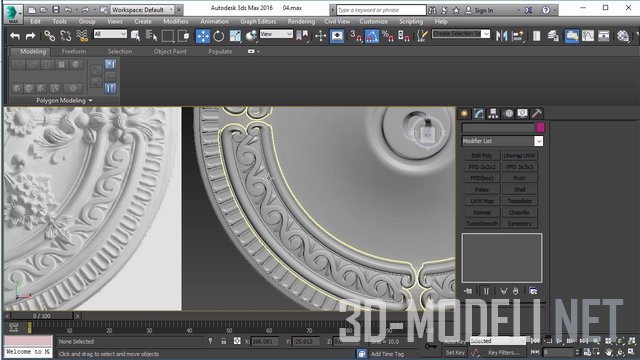Click Edit Named Selection Sets icon

click(x=422, y=36)
